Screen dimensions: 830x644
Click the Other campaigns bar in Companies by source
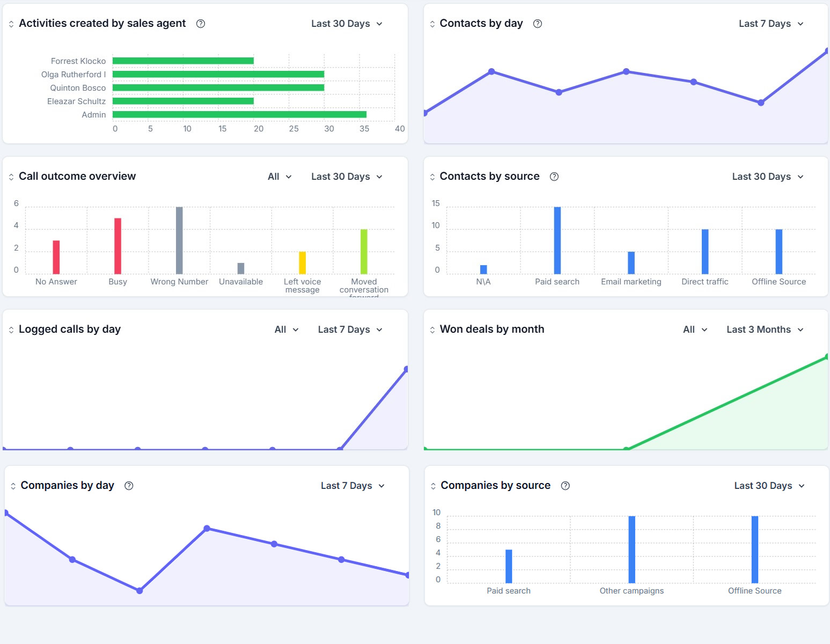pyautogui.click(x=631, y=549)
